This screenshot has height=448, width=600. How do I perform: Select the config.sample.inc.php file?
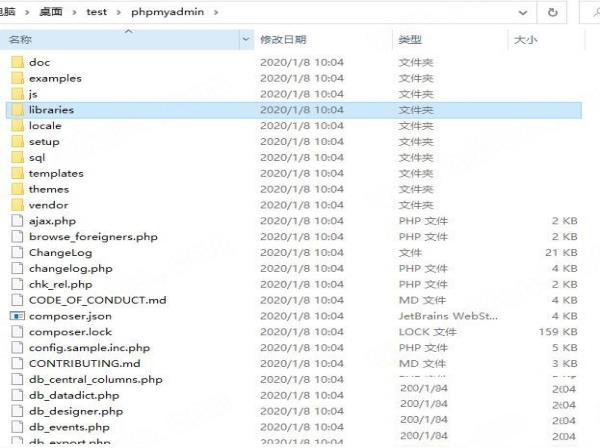(x=89, y=348)
